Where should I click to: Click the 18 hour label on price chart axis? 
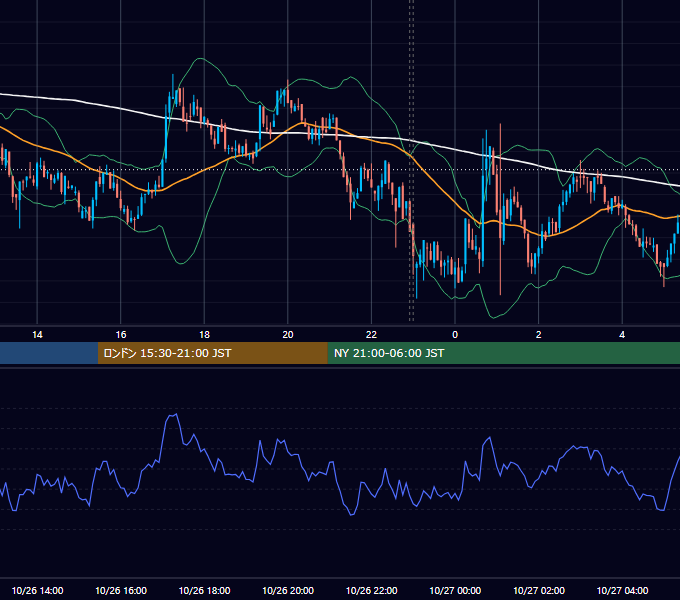coord(204,335)
